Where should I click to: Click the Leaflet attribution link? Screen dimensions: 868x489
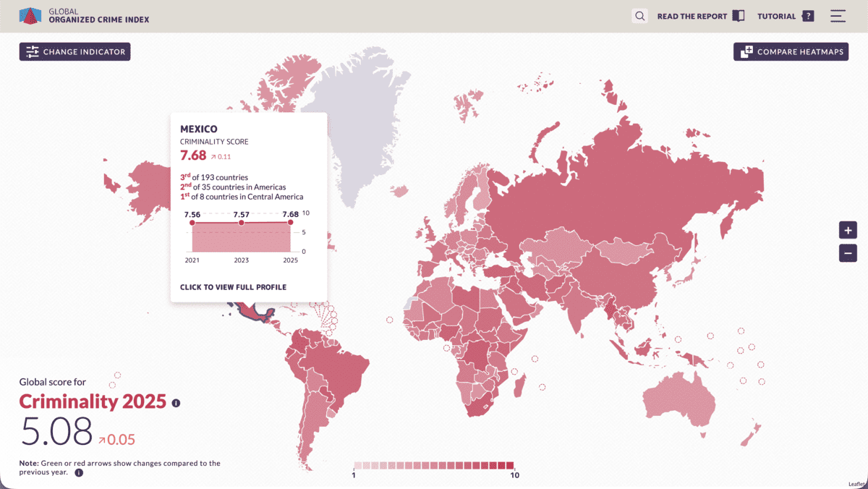pos(856,484)
